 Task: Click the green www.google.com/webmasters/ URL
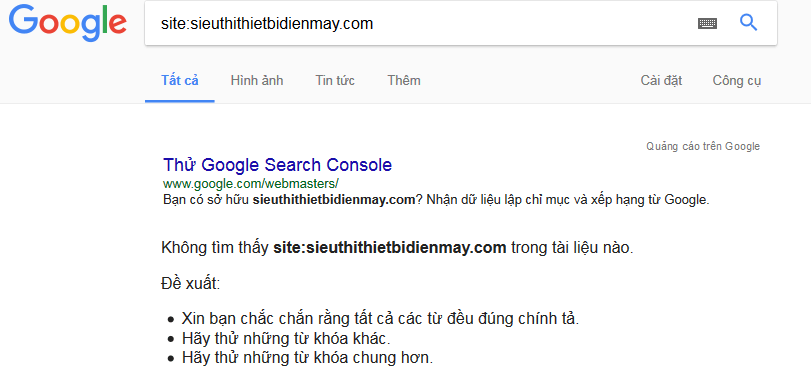tap(251, 184)
